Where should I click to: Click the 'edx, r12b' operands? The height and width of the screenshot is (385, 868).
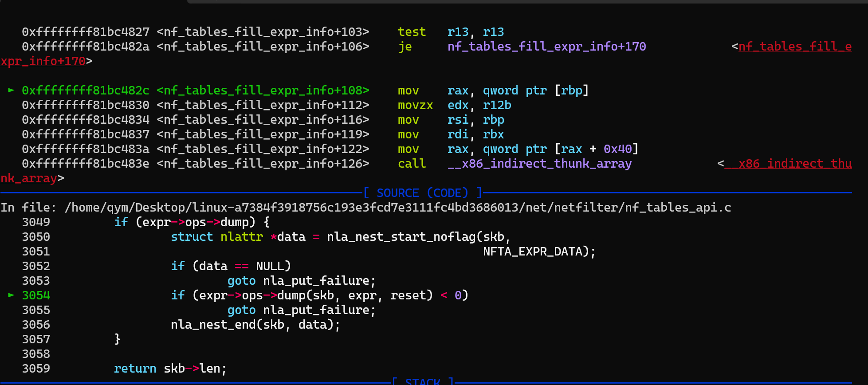coord(479,105)
